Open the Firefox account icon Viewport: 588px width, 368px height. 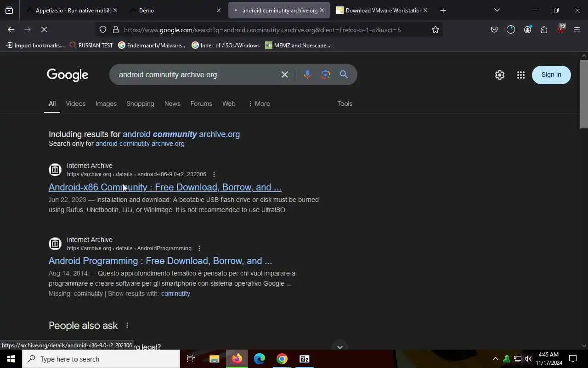point(527,29)
